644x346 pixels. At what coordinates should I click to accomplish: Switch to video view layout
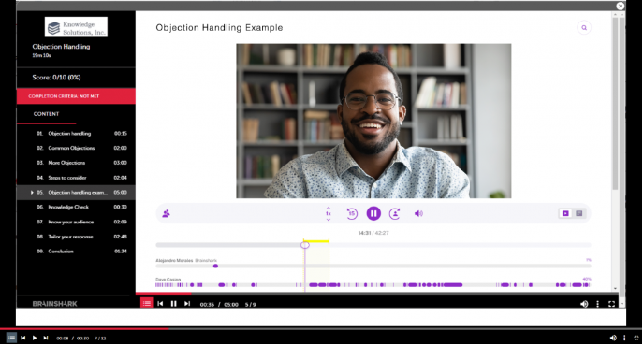tap(565, 213)
